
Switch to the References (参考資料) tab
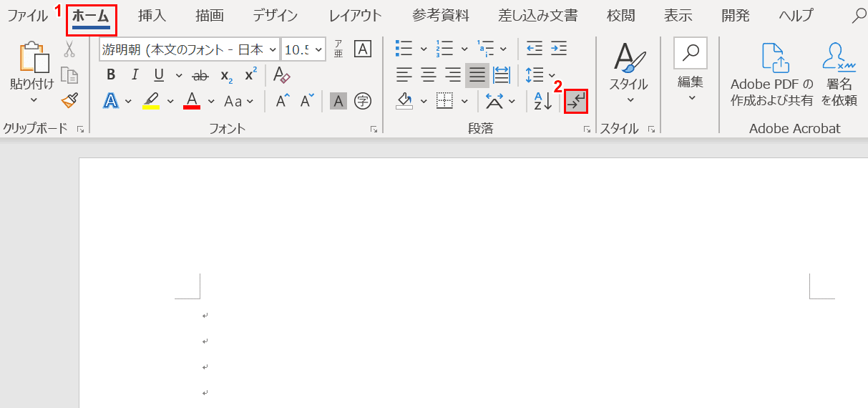click(x=441, y=15)
